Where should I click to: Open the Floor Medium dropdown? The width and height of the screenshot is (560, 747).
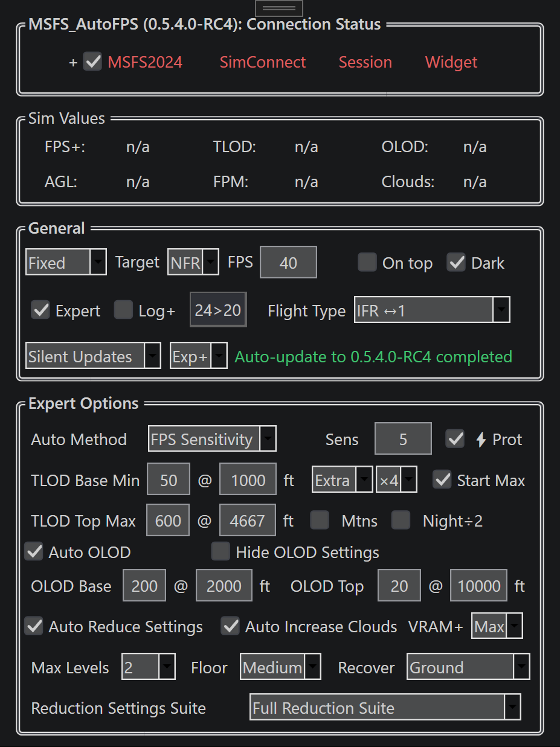tap(280, 667)
